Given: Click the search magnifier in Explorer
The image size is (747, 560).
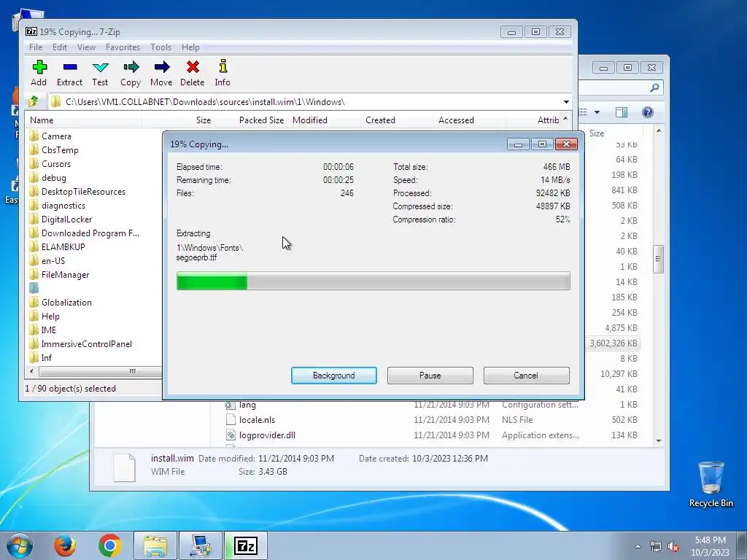Looking at the screenshot, I should (654, 87).
